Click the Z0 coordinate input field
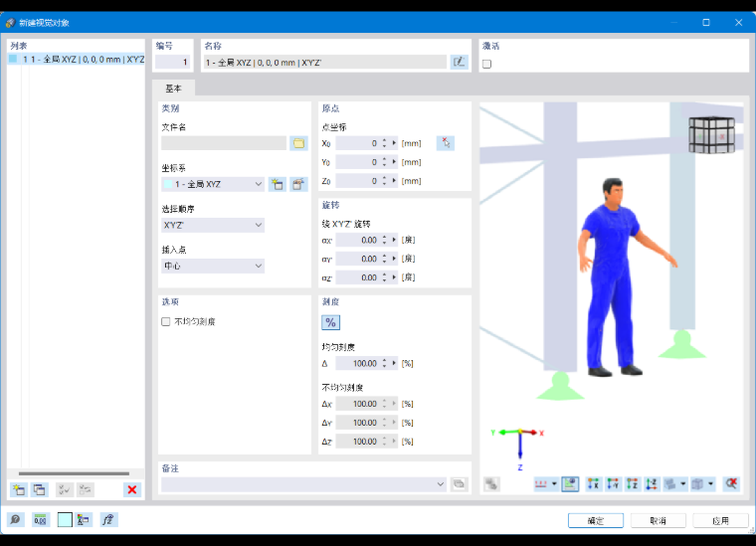The width and height of the screenshot is (756, 546). (357, 181)
